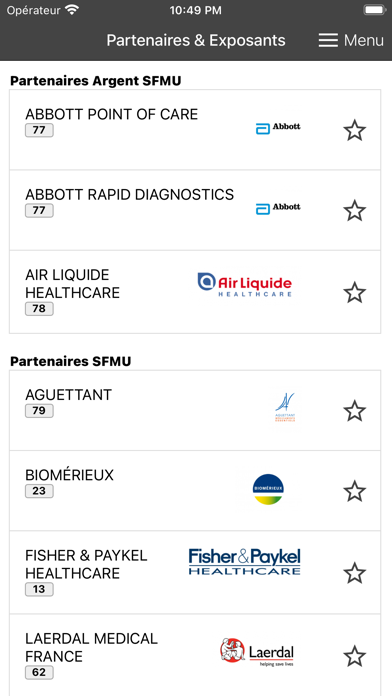The image size is (392, 696).
Task: Star Air Liquide Healthcare as favorite
Action: (x=354, y=292)
